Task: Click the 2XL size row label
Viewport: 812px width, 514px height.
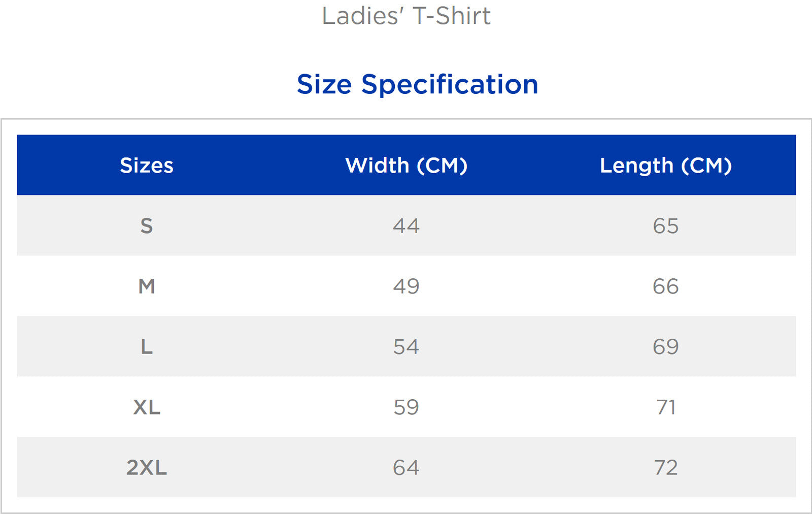Action: click(147, 468)
